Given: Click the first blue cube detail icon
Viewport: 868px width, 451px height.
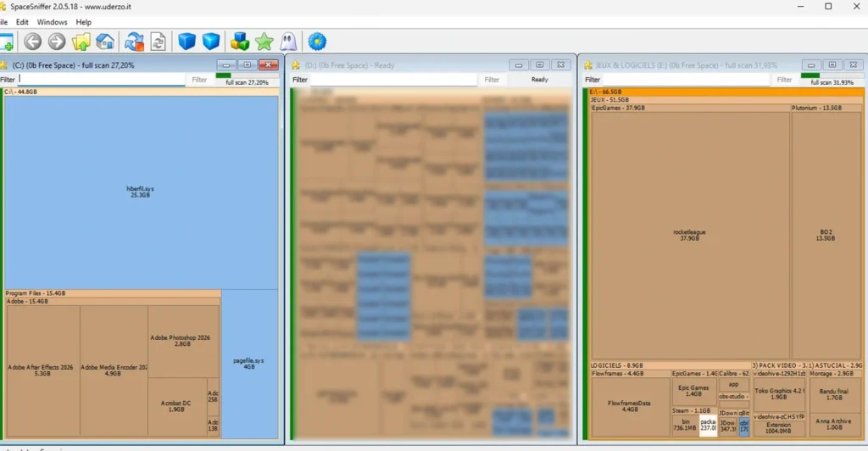Looking at the screenshot, I should pos(186,42).
